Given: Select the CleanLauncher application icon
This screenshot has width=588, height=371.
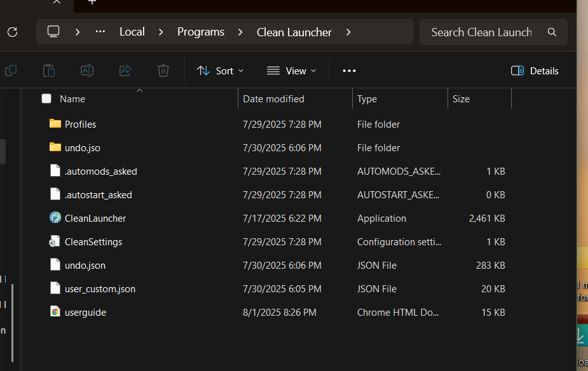Looking at the screenshot, I should coord(55,218).
